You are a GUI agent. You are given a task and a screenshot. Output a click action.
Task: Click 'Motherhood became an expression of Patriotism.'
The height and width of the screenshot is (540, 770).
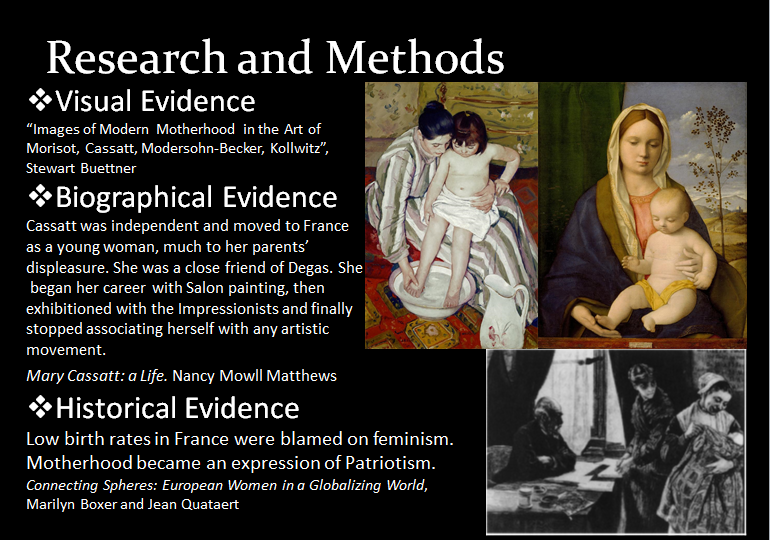(231, 463)
